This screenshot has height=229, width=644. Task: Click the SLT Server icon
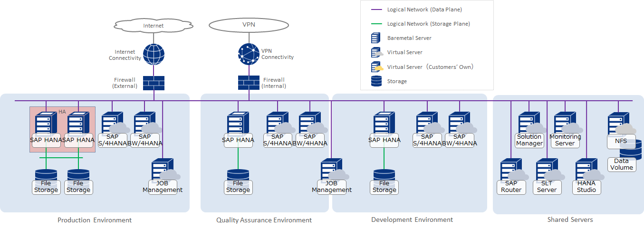549,170
